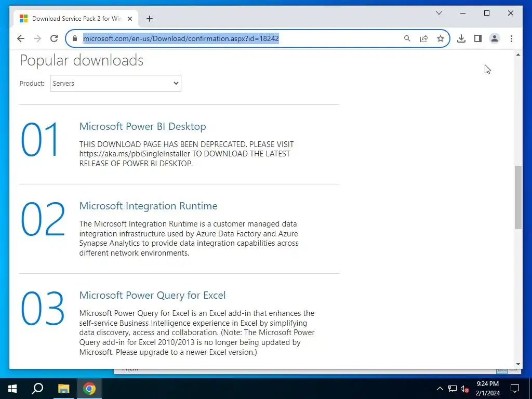Open Chrome three-dot menu
532x399 pixels.
pos(511,38)
